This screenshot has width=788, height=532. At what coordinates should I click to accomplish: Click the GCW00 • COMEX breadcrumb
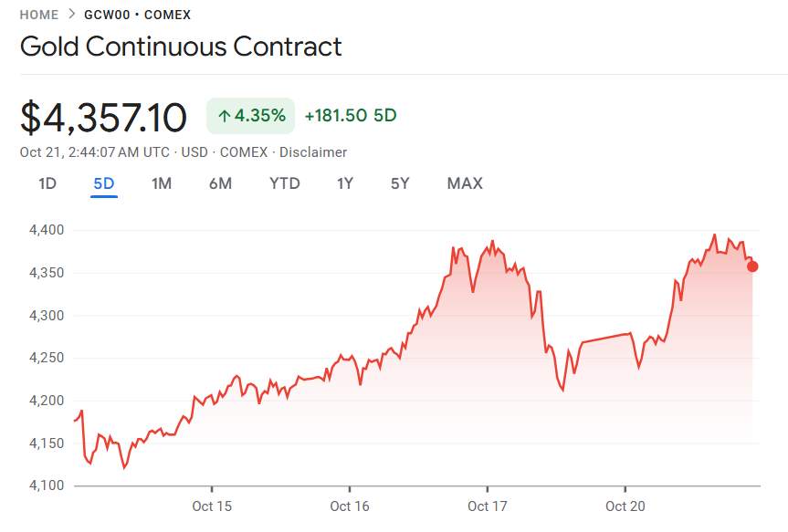coord(137,15)
